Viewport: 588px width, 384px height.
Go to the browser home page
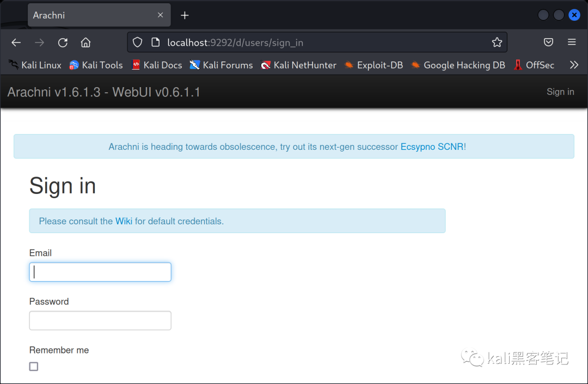tap(85, 42)
